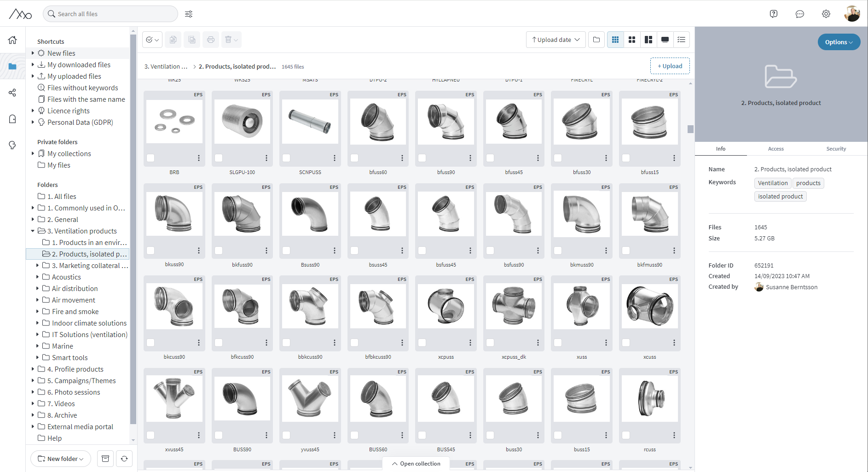Screen dimensions: 868x472
Task: Open the chat feedback icon
Action: [x=800, y=14]
